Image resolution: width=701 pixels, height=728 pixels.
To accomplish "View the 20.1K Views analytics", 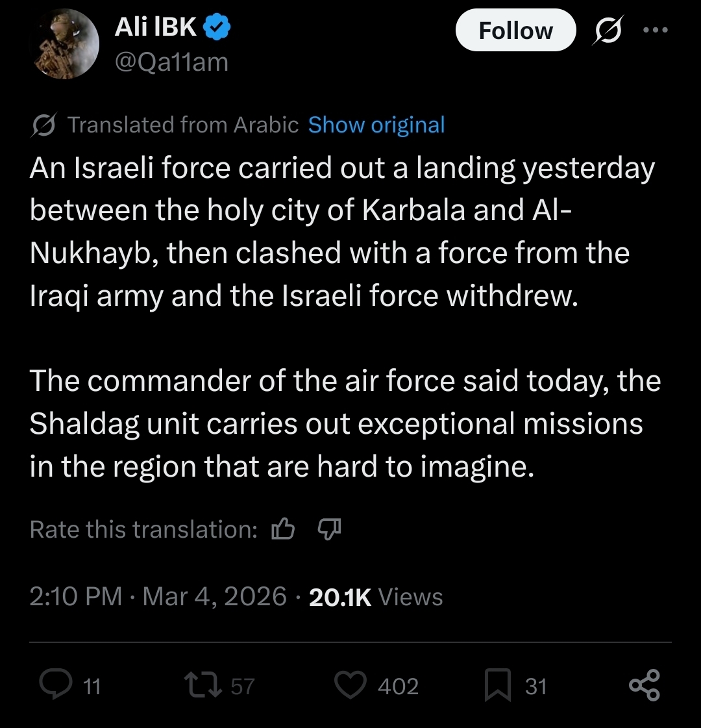I will point(376,596).
